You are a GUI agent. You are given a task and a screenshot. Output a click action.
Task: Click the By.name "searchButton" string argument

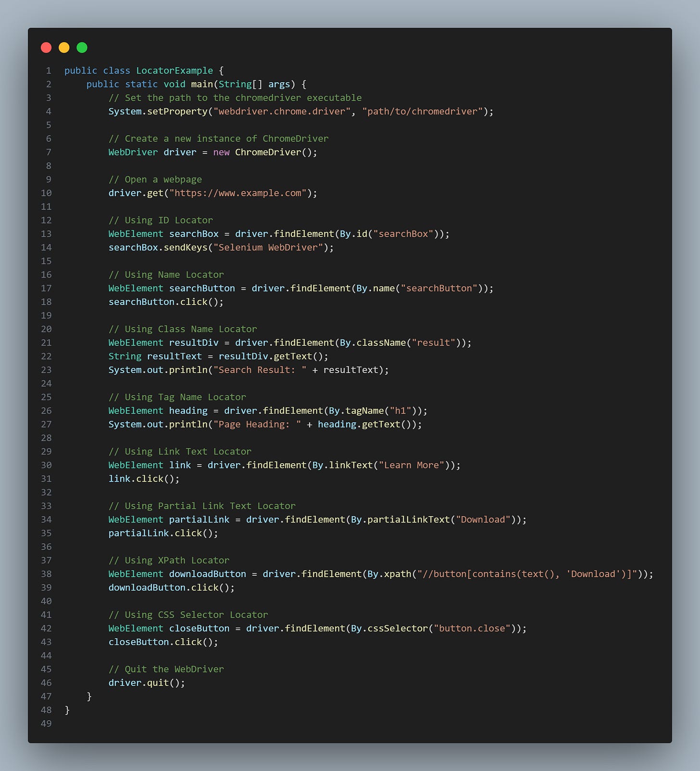click(x=439, y=288)
